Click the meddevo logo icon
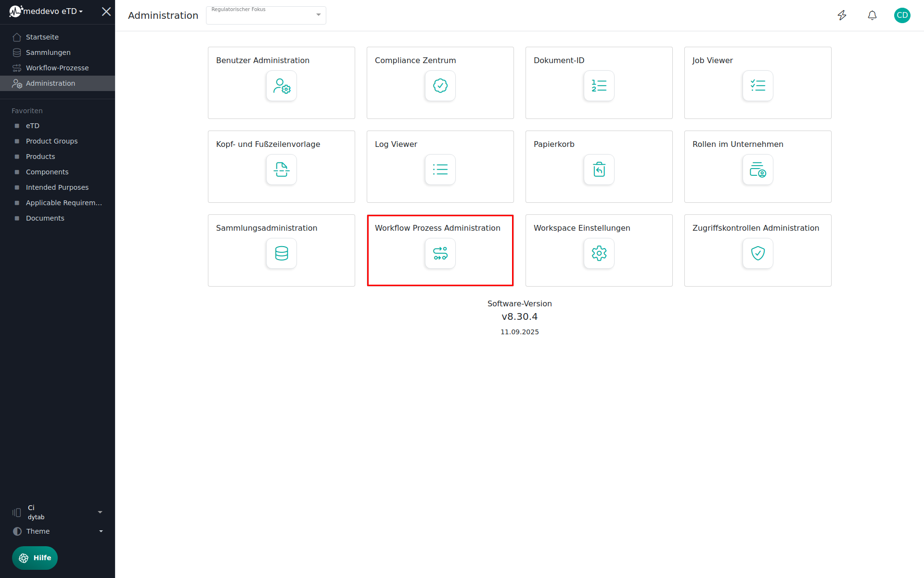 tap(16, 11)
